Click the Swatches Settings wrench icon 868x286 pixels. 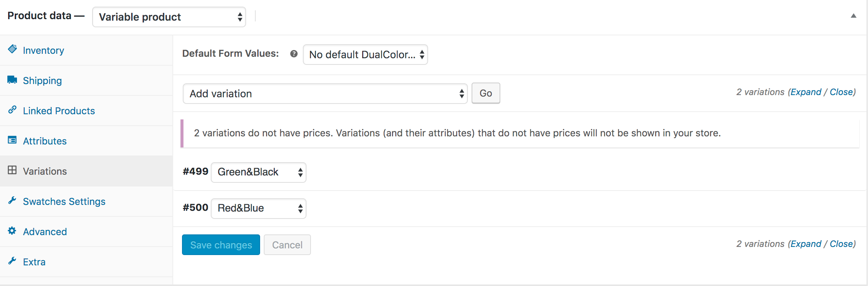(12, 200)
